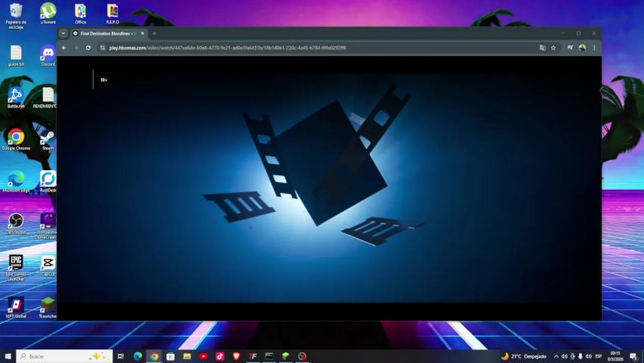
Task: Open Chrome media control icon
Action: pos(570,47)
